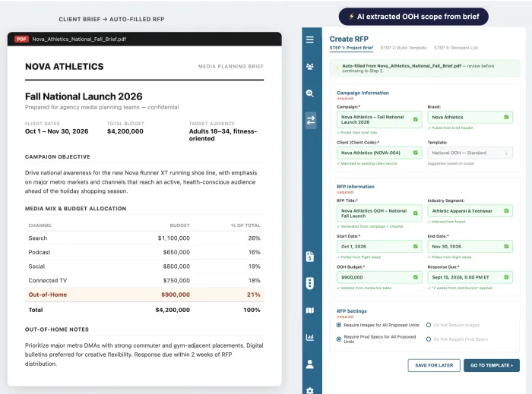Open the team members sidebar icon
The image size is (532, 394).
(310, 66)
